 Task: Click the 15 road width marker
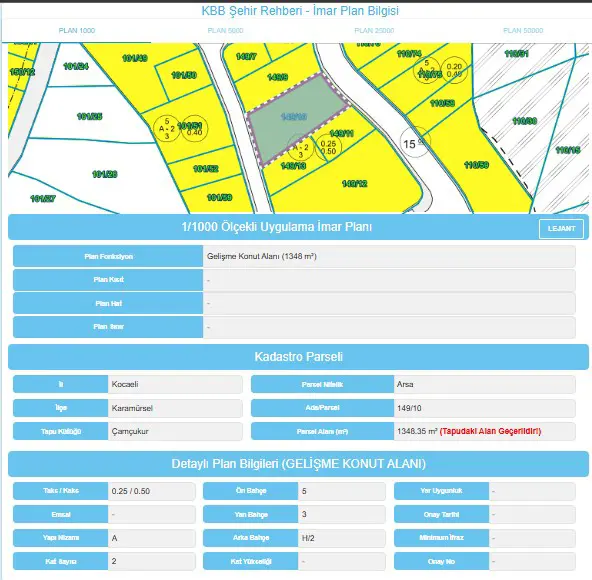click(x=415, y=143)
